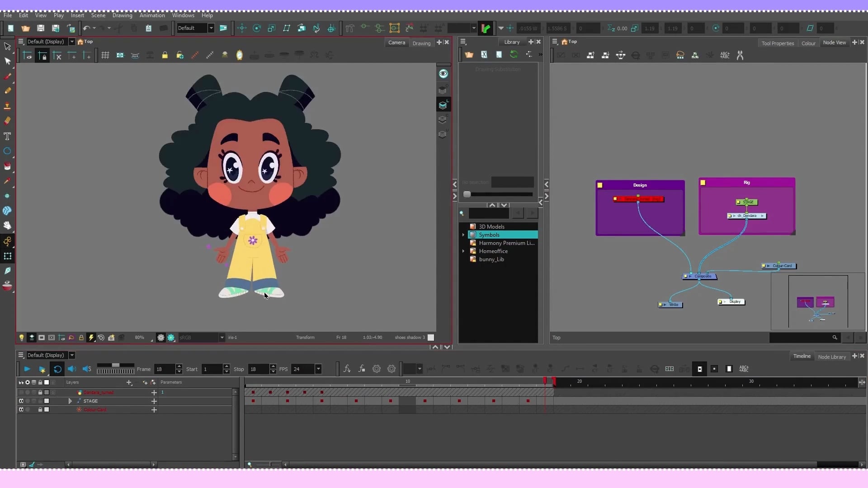Click the scissors icon in Node View toolbar
This screenshot has height=488, width=868.
click(x=740, y=55)
